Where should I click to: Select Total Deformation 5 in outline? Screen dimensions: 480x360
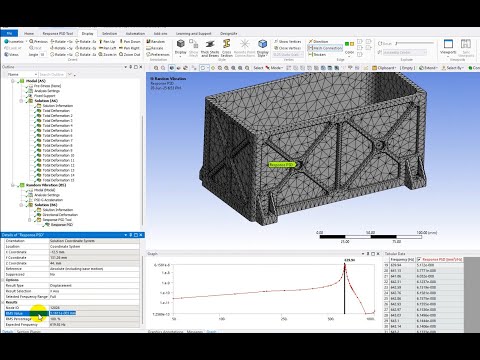58,130
